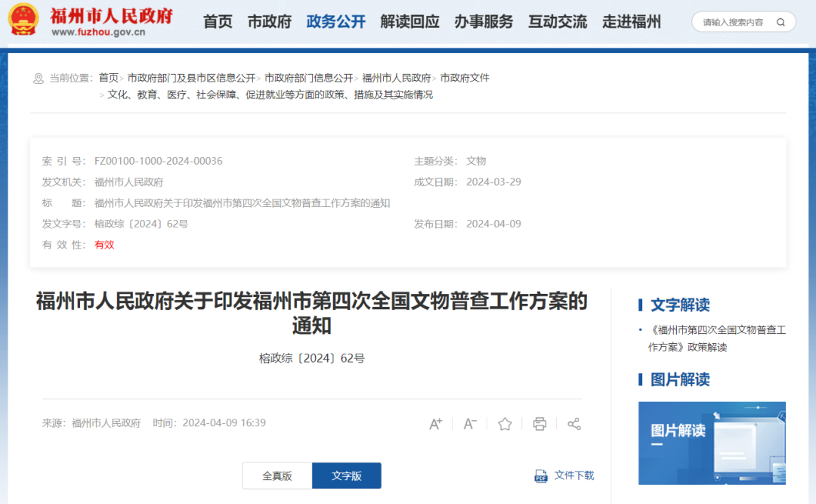Click the main article title heading
816x504 pixels.
pyautogui.click(x=311, y=313)
